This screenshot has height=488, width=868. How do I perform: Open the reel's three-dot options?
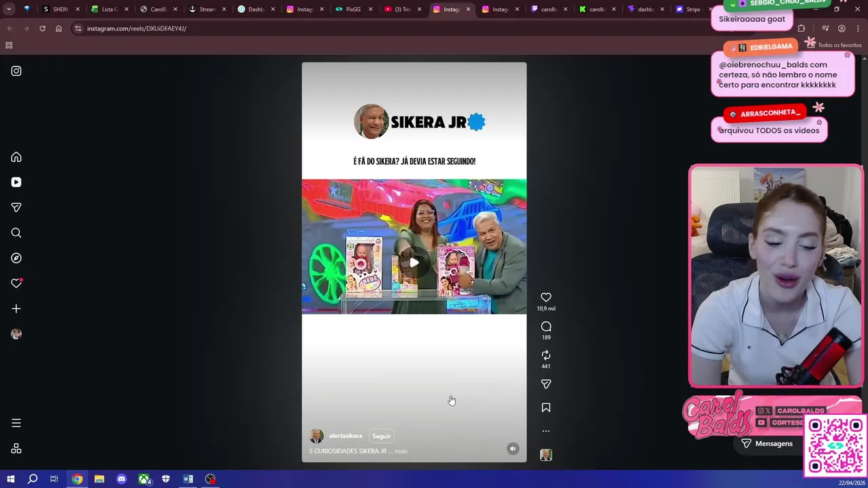pyautogui.click(x=546, y=431)
